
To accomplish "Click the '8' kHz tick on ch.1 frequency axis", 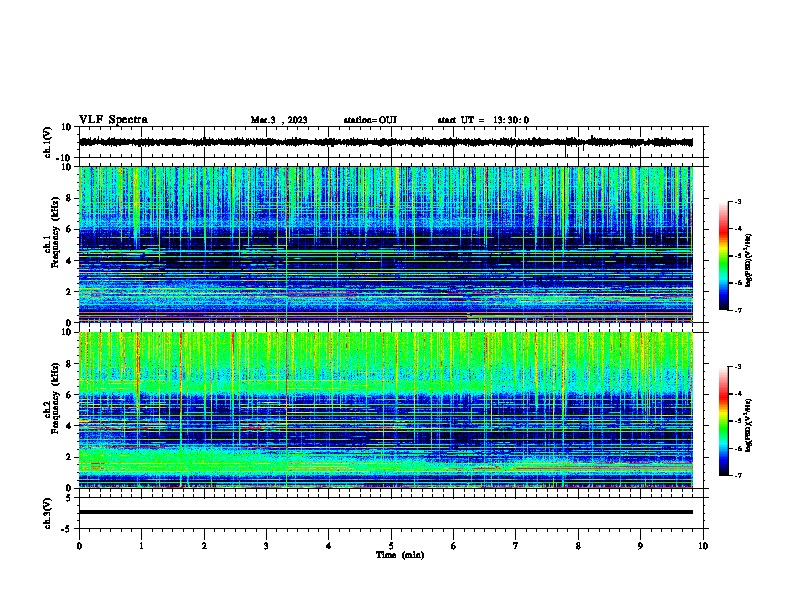I will [69, 198].
